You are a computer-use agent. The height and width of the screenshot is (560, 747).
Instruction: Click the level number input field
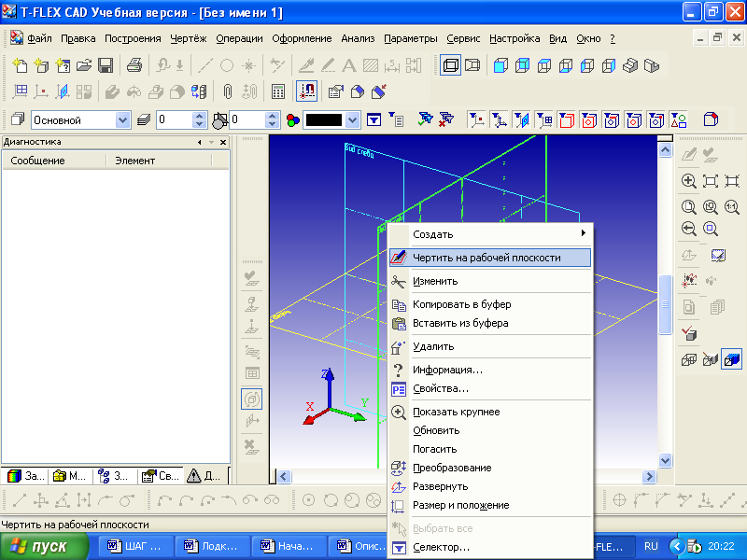[175, 120]
